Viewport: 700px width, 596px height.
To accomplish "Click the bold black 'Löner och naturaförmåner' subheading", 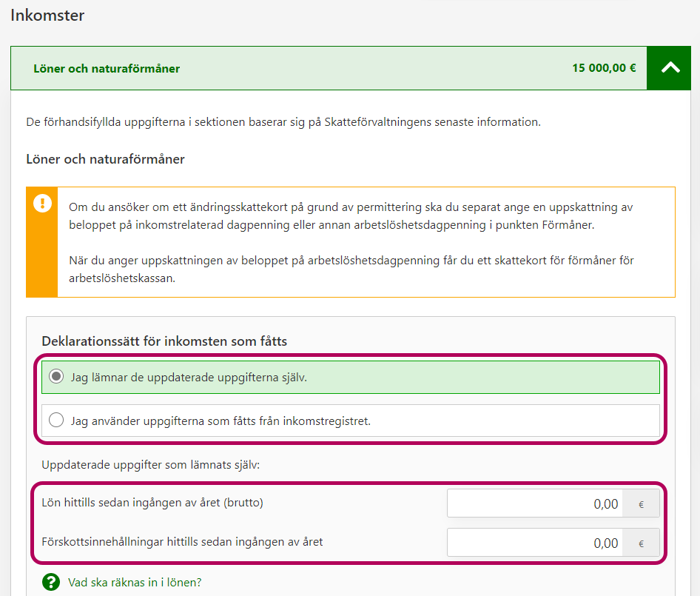I will tap(105, 159).
